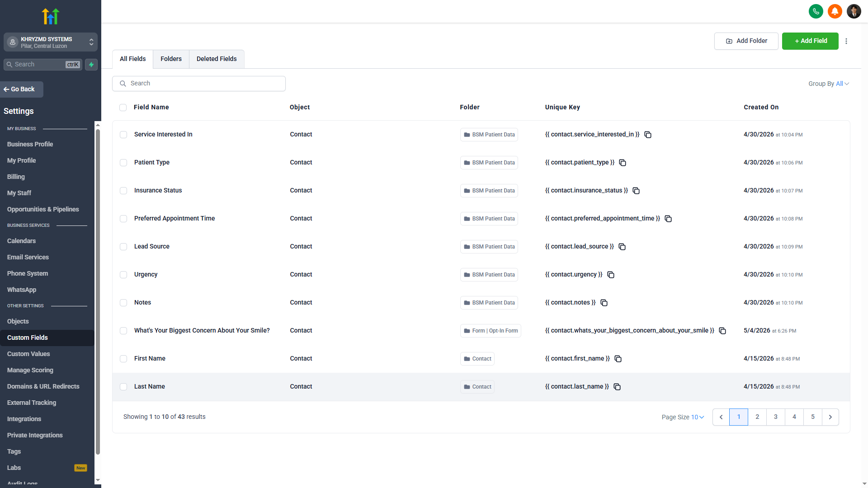868x488 pixels.
Task: Go to next results page arrow
Action: click(x=830, y=417)
